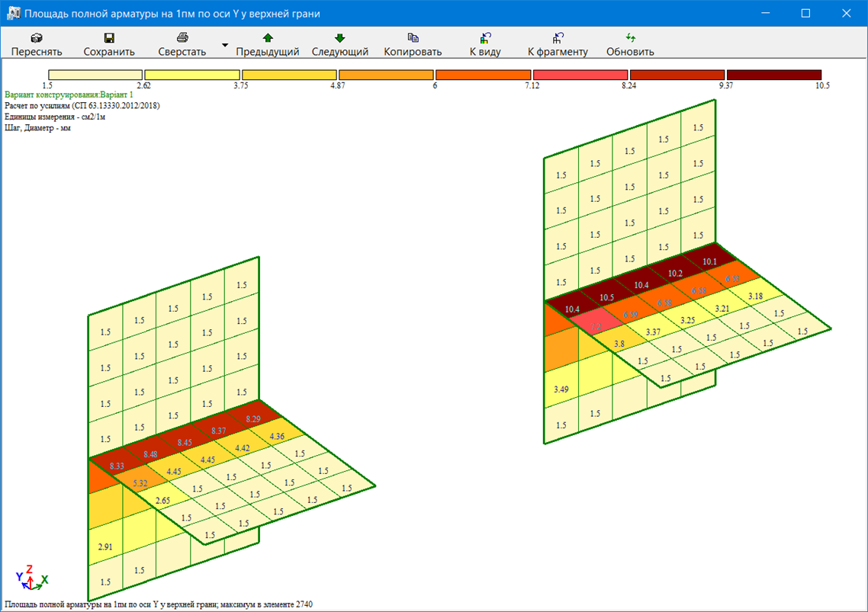The width and height of the screenshot is (868, 612).
Task: Click the К виду icon
Action: click(x=485, y=37)
